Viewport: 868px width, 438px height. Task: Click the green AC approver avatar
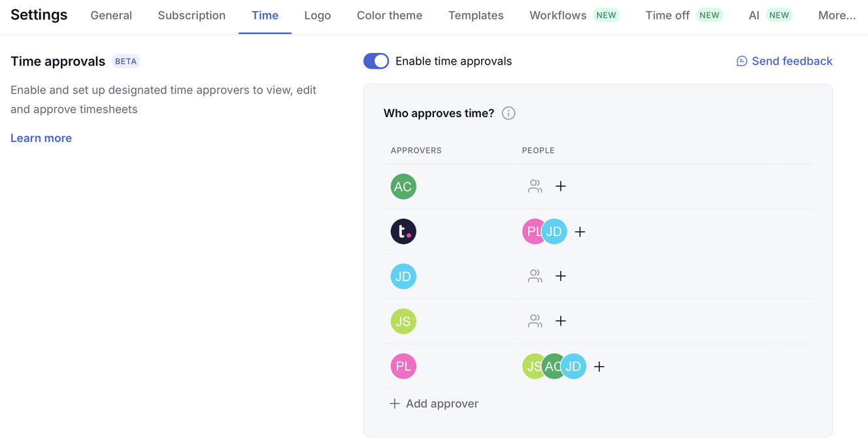403,186
